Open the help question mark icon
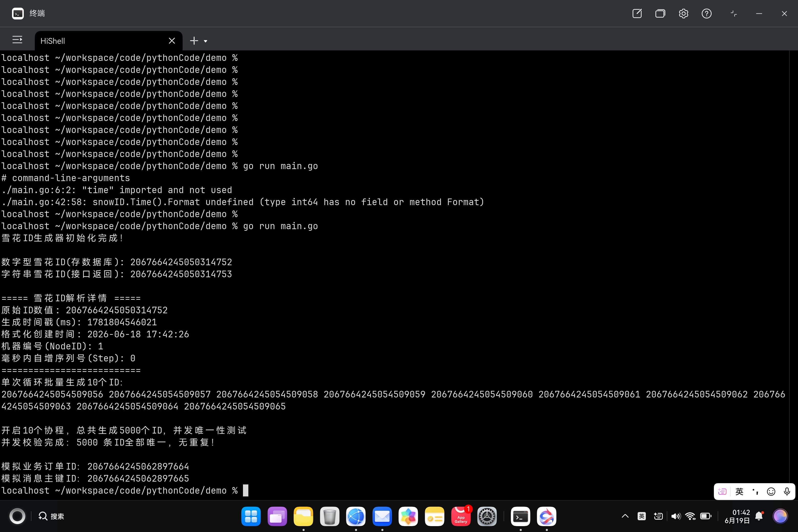This screenshot has height=532, width=798. [706, 14]
